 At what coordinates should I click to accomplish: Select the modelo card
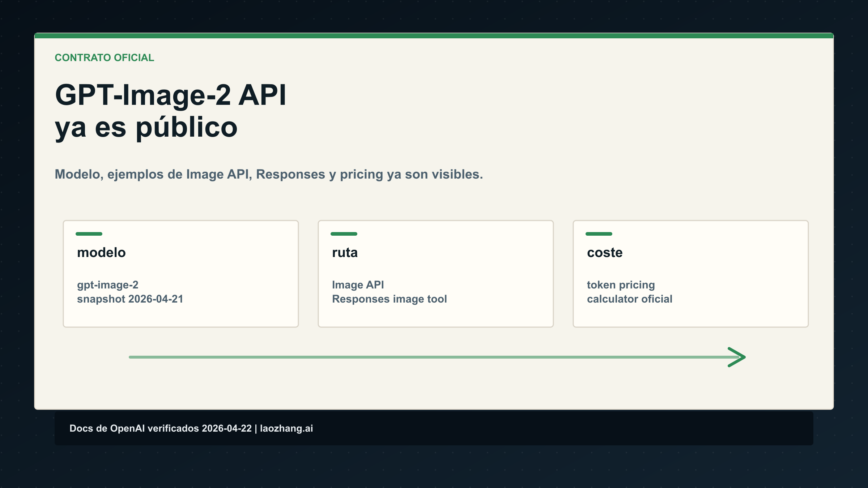click(180, 274)
